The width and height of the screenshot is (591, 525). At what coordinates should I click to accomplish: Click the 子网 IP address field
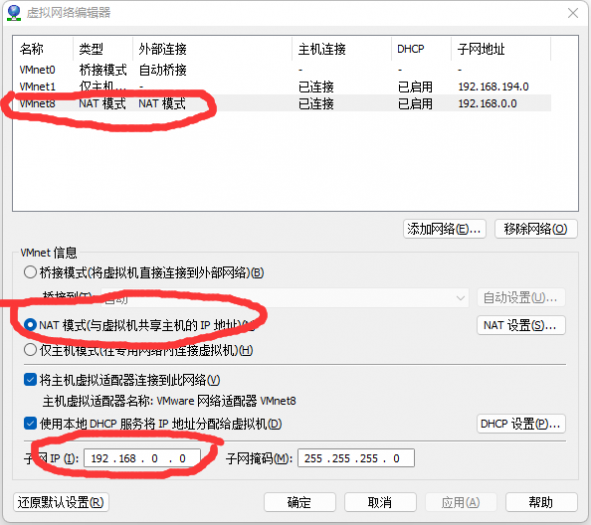click(x=142, y=458)
